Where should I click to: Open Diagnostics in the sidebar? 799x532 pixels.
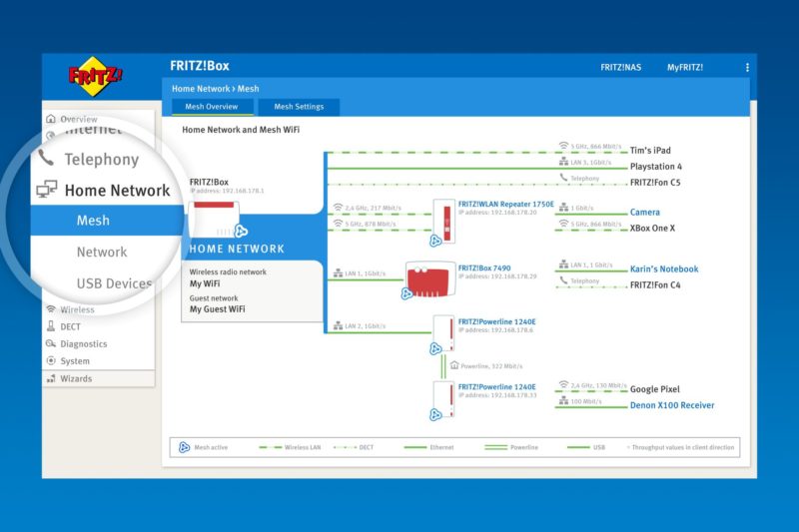pos(83,344)
